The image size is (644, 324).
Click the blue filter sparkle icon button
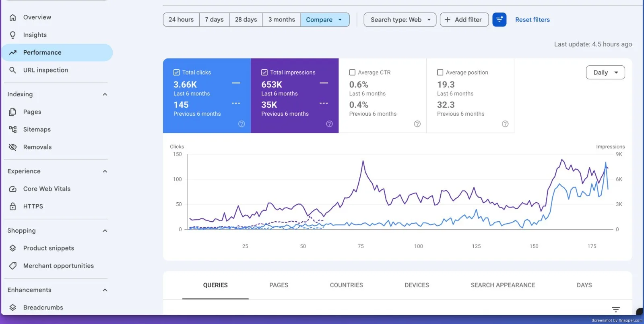point(500,19)
